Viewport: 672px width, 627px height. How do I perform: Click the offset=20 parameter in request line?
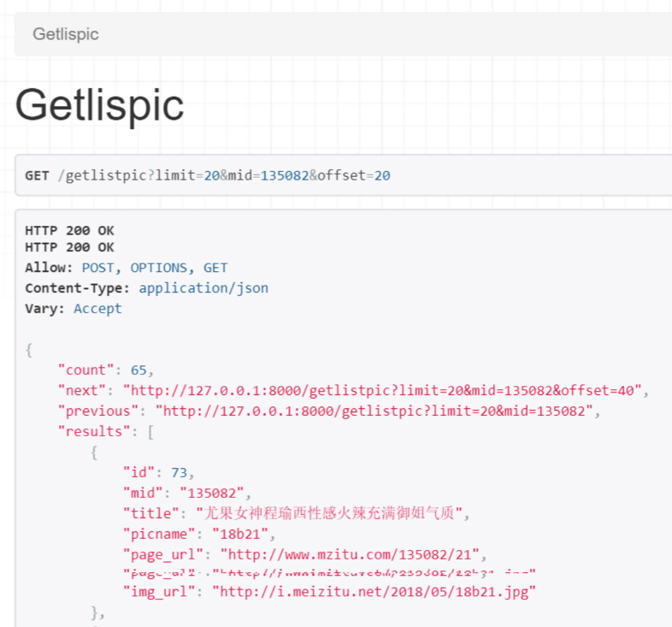pyautogui.click(x=354, y=176)
